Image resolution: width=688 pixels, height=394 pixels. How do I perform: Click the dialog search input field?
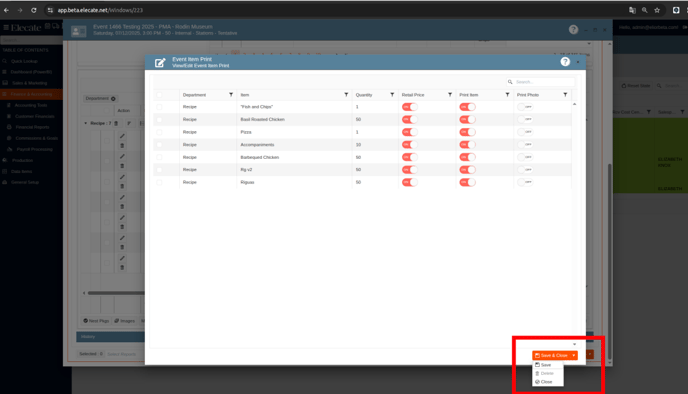coord(544,82)
